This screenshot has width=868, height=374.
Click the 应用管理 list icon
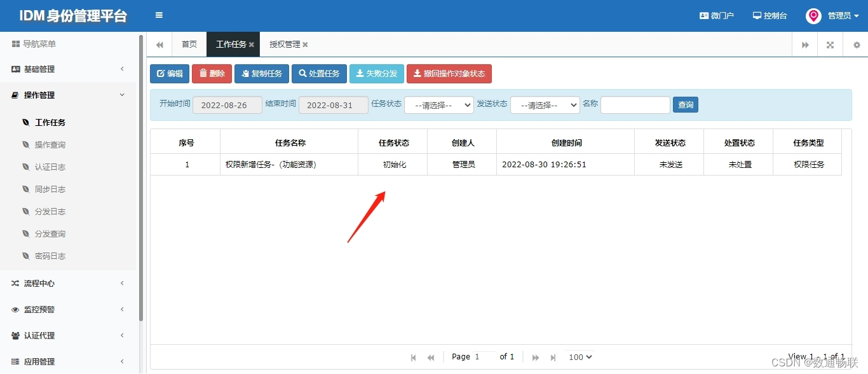click(x=15, y=362)
